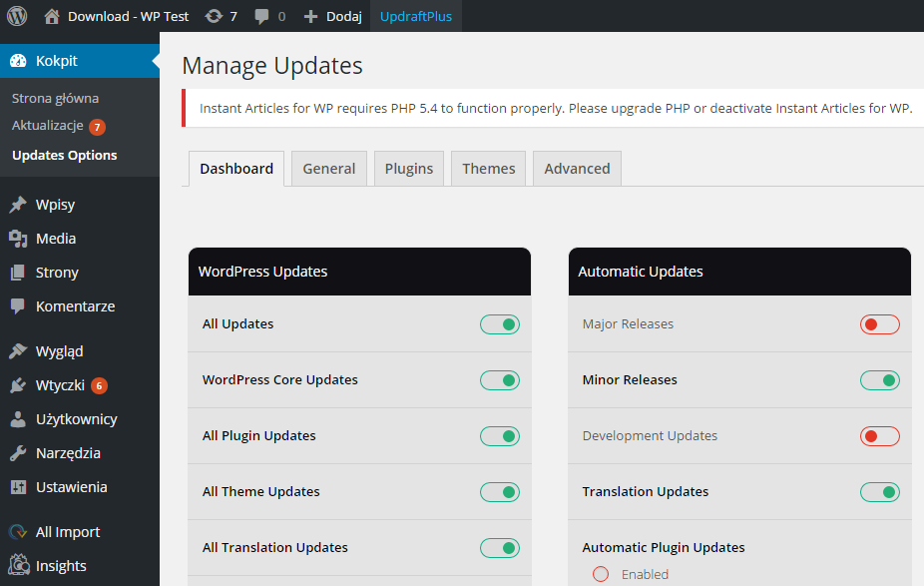The width and height of the screenshot is (924, 586).
Task: Open the Komentarze menu label
Action: pos(76,306)
